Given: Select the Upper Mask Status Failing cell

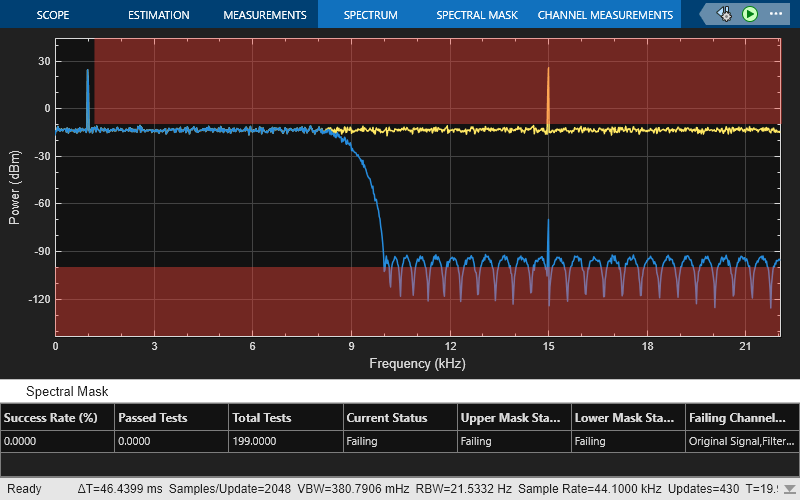Looking at the screenshot, I should 514,441.
